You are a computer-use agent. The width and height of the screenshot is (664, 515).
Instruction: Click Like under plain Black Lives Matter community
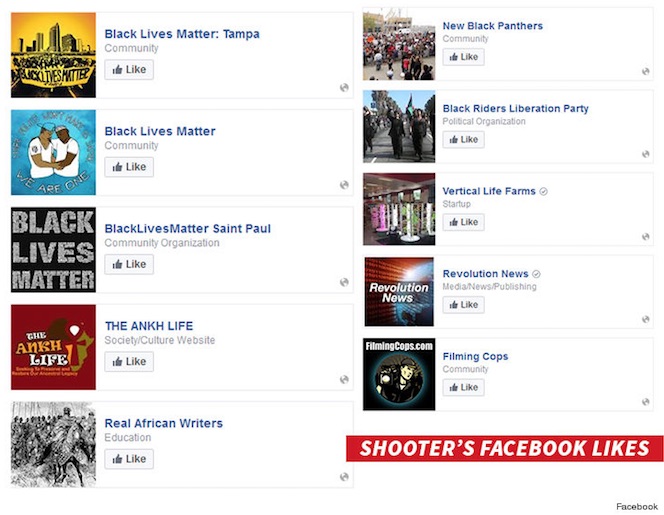(129, 167)
